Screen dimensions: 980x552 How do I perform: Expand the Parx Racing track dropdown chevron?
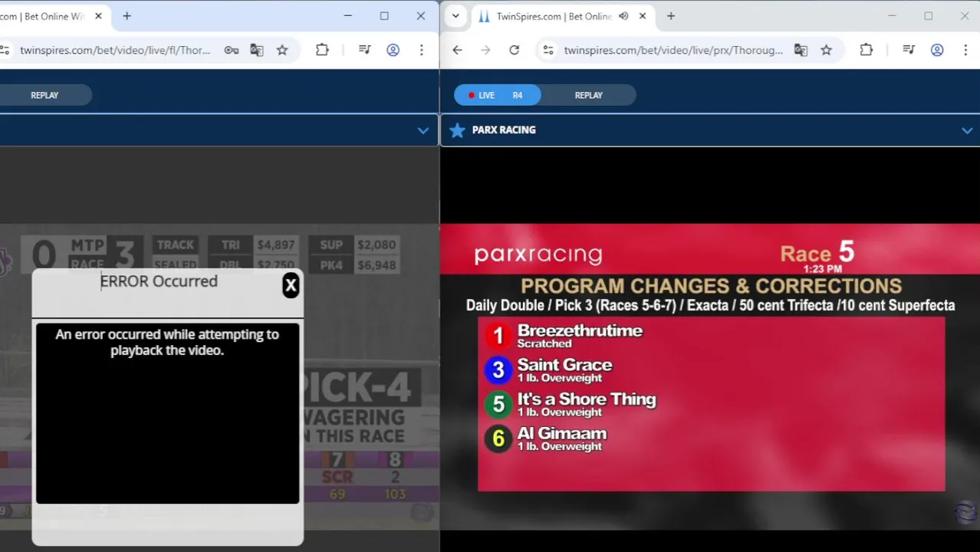[x=967, y=130]
